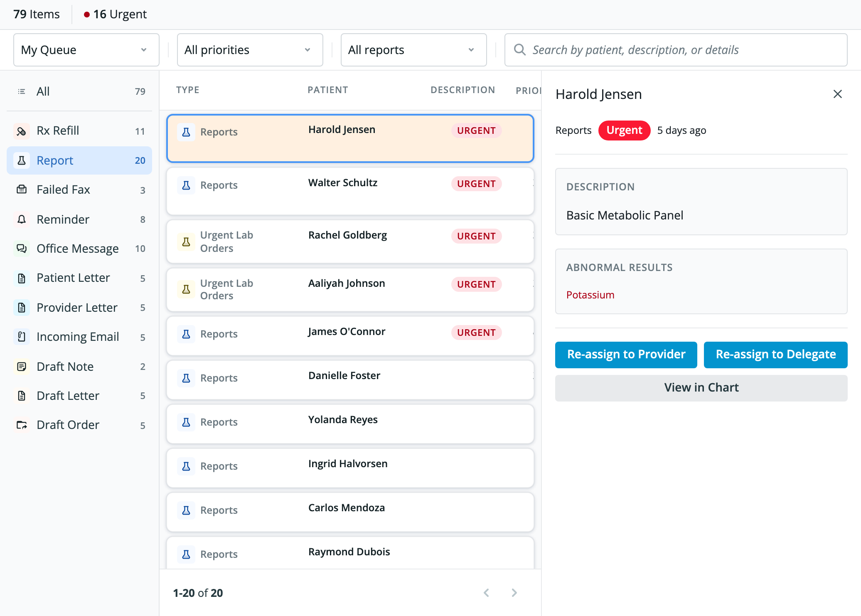The width and height of the screenshot is (861, 616).
Task: Open the Draft Order folder icon
Action: point(22,425)
